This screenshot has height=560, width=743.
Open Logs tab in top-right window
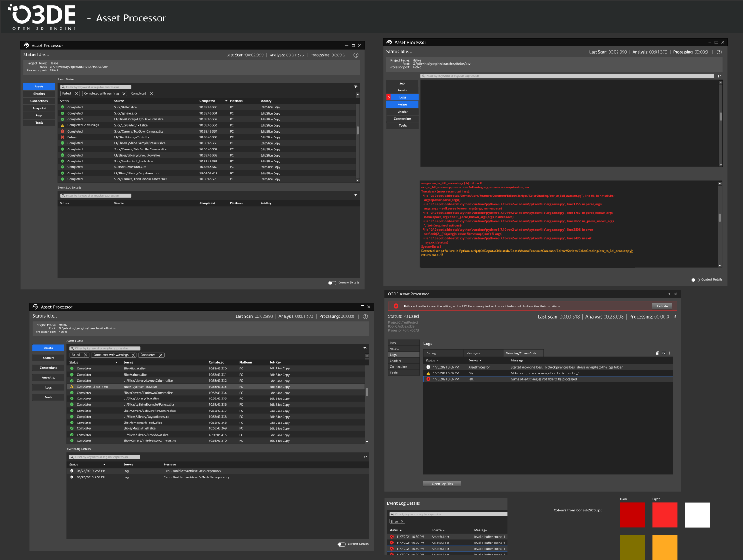(x=402, y=97)
